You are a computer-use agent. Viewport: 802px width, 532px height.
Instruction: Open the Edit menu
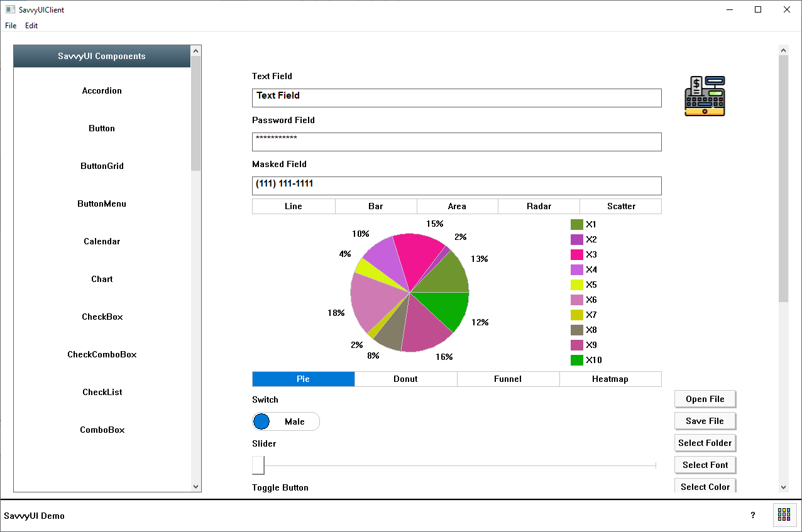(31, 26)
